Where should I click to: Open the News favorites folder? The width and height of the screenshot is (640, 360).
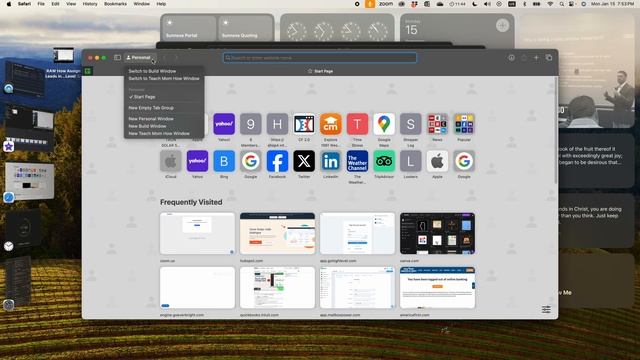[x=437, y=124]
